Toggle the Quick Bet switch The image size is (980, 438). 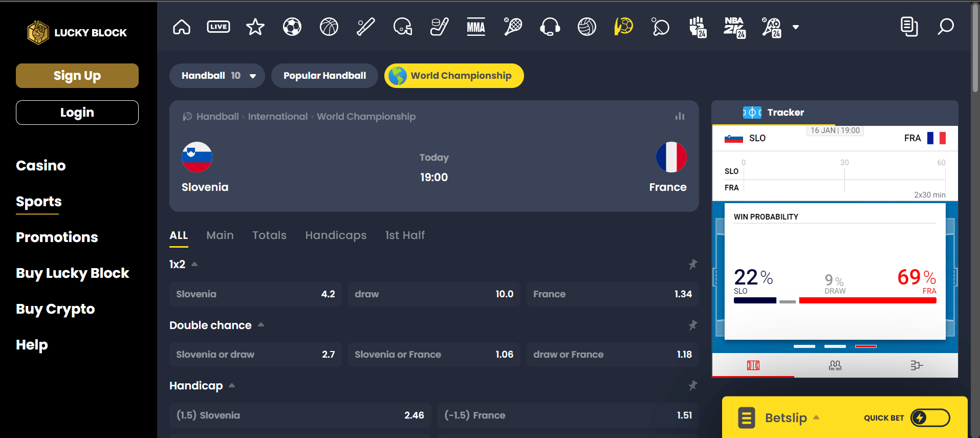[x=930, y=418]
